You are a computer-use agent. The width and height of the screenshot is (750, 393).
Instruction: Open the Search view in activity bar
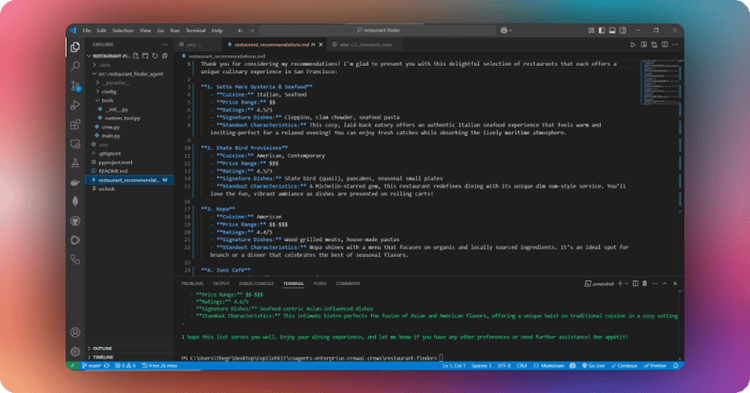click(75, 66)
